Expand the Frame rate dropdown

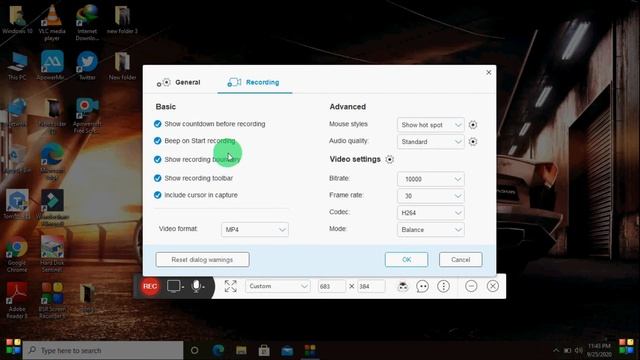431,196
